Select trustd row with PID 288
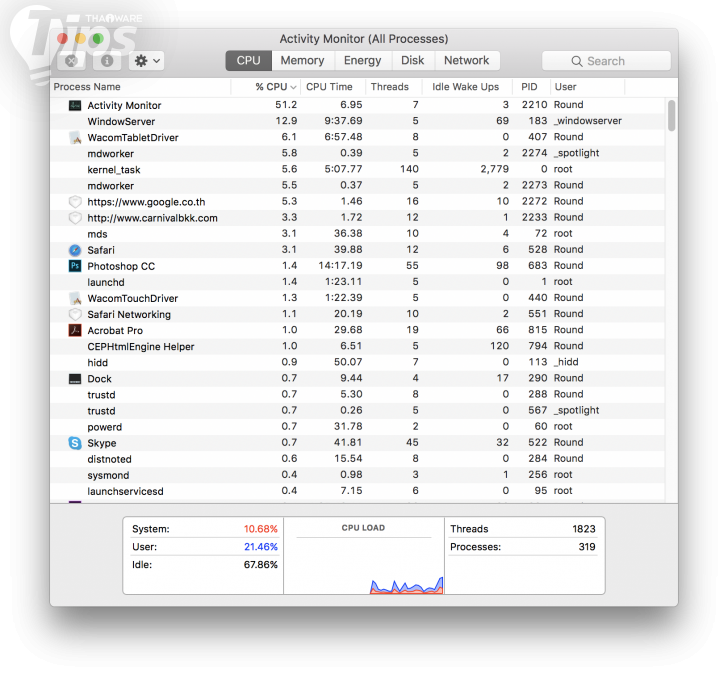This screenshot has height=678, width=728. [x=358, y=395]
